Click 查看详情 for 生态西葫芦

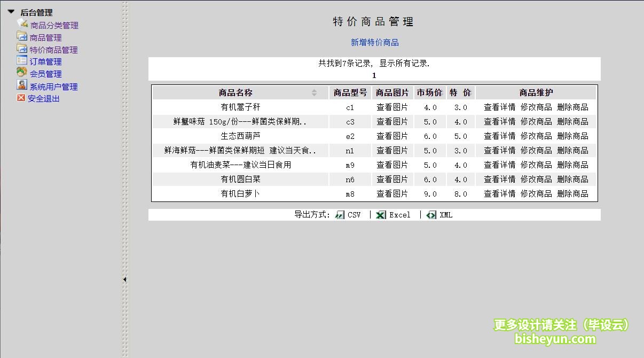pyautogui.click(x=499, y=136)
